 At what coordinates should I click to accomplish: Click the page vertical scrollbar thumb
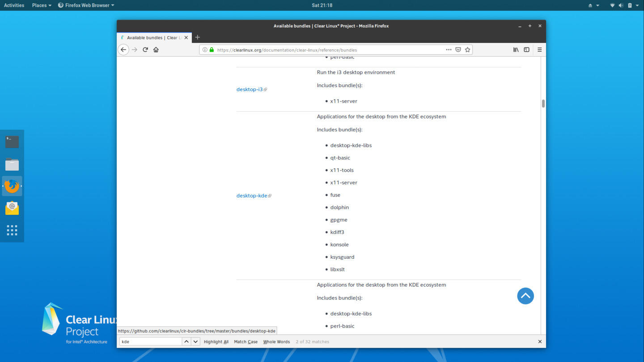coord(543,104)
